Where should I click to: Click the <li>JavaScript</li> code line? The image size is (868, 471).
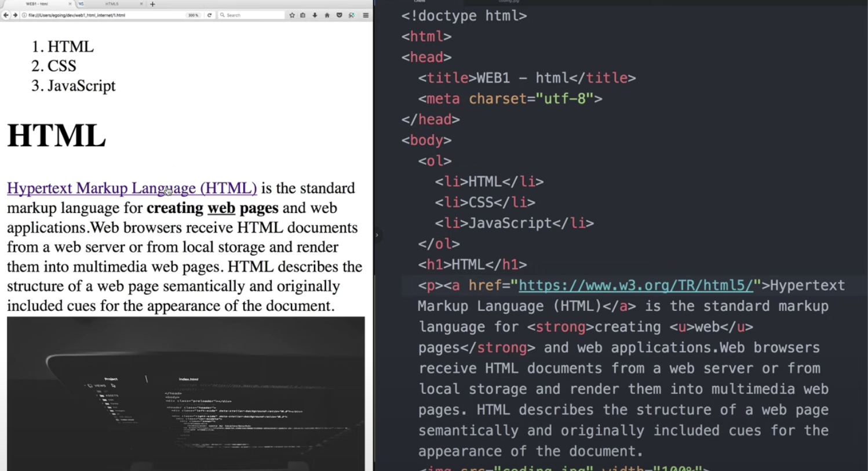coord(515,223)
